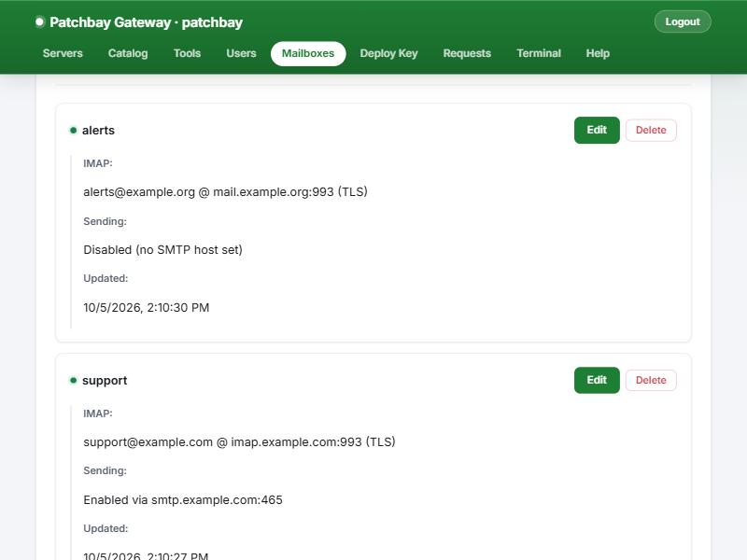Viewport: 747px width, 560px height.
Task: Click the white status dot beside Patchbay Gateway
Action: 39,21
